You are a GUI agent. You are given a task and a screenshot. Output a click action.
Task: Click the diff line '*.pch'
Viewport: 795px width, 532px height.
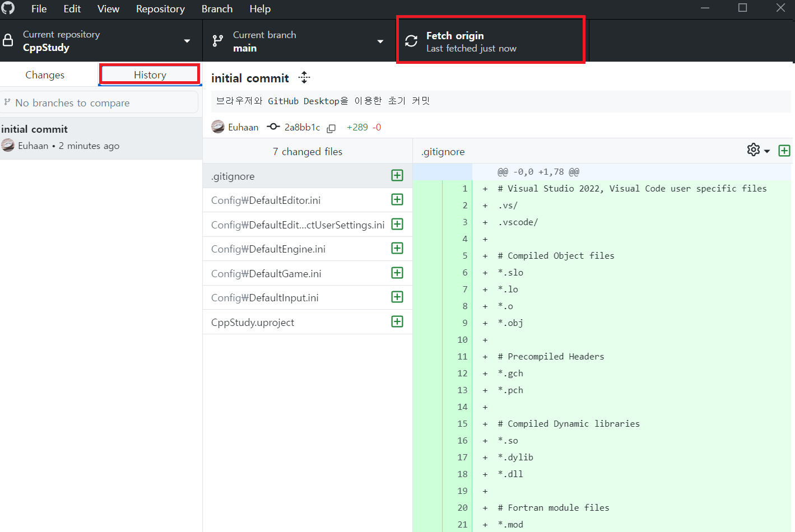(510, 390)
